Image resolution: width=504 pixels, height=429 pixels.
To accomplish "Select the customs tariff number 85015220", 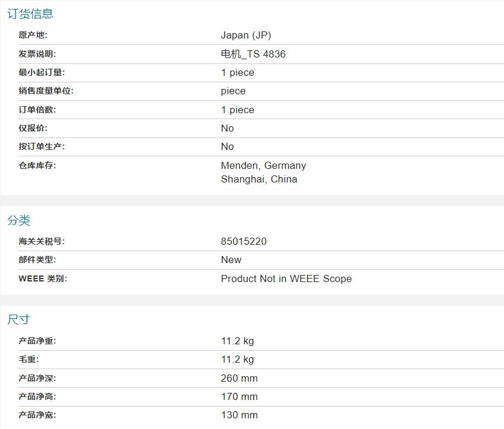I will (244, 241).
